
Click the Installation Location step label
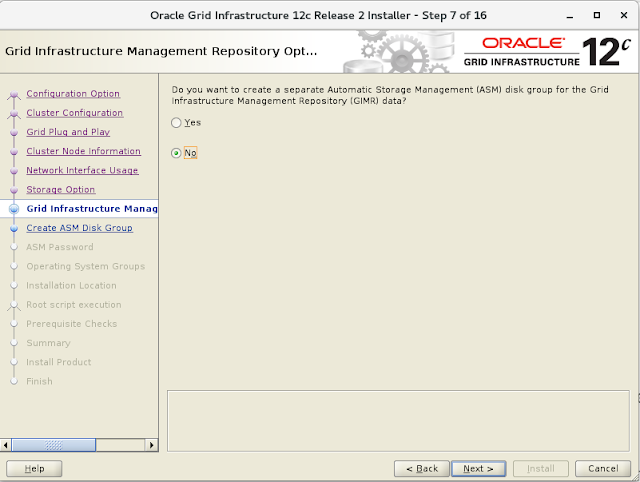tap(71, 285)
